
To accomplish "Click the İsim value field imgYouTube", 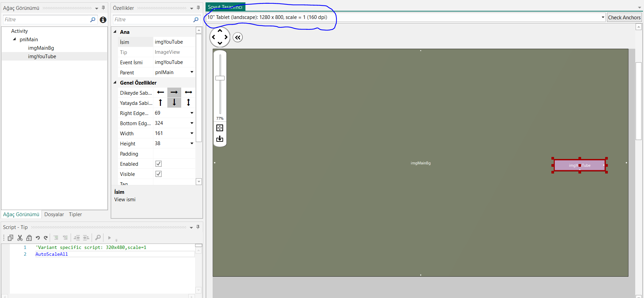I will click(x=174, y=42).
